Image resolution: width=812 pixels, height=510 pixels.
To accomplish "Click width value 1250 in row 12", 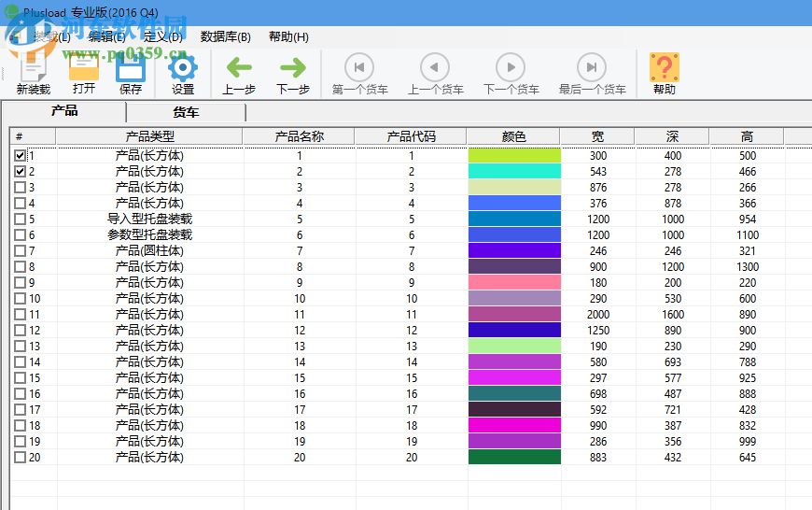I will click(598, 330).
